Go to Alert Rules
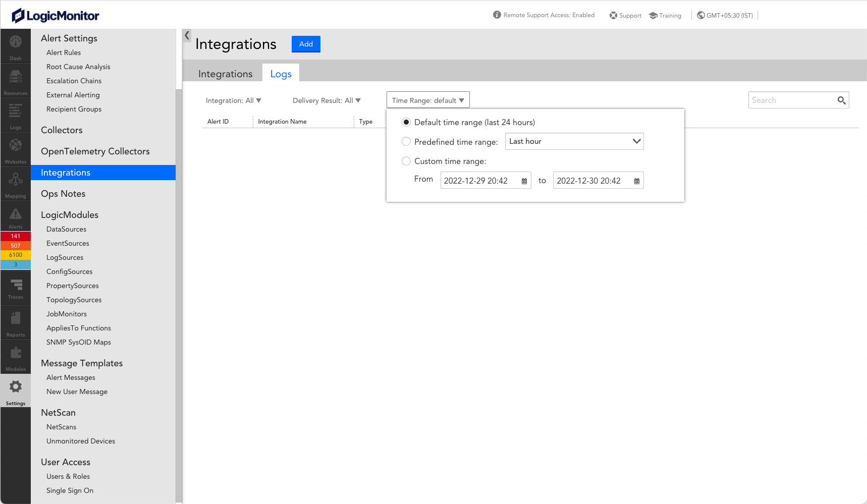This screenshot has width=867, height=504. [x=64, y=52]
